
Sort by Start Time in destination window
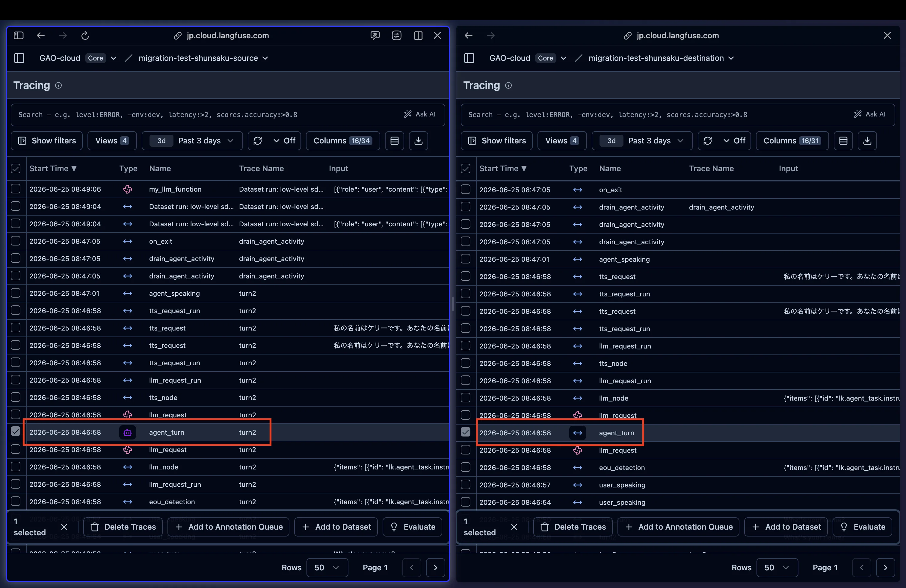tap(503, 169)
